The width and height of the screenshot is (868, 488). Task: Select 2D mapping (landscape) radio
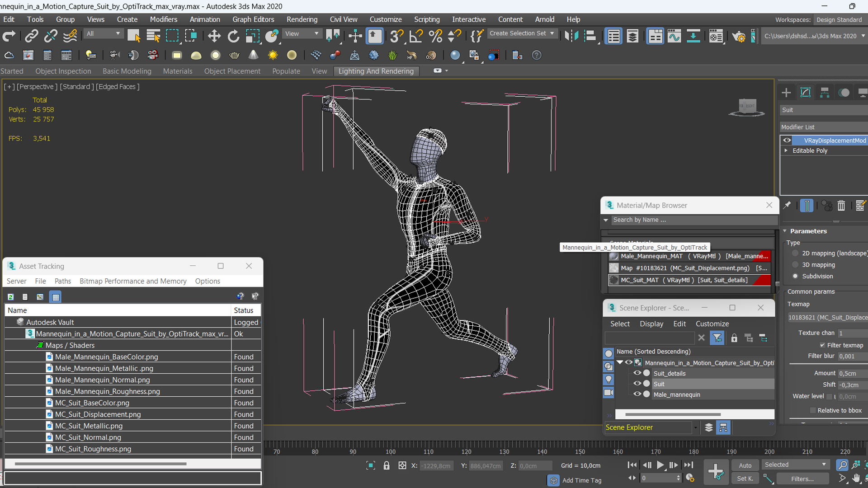coord(796,253)
